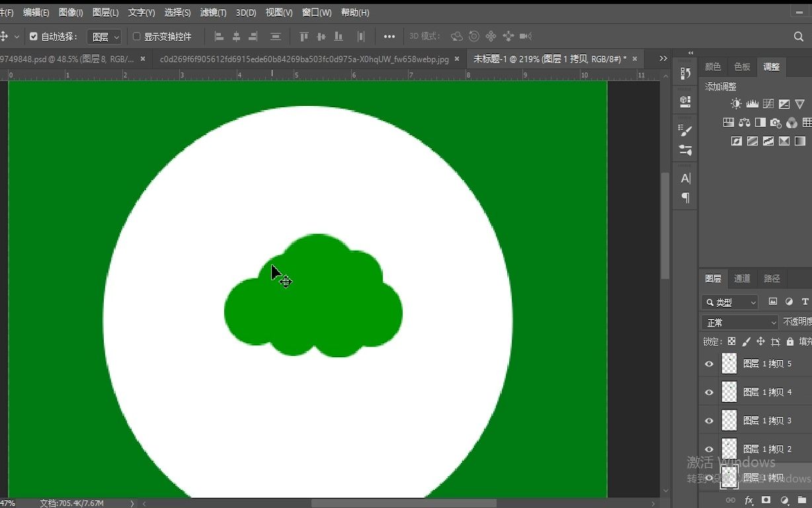
Task: Align top edges of layers
Action: [x=304, y=37]
